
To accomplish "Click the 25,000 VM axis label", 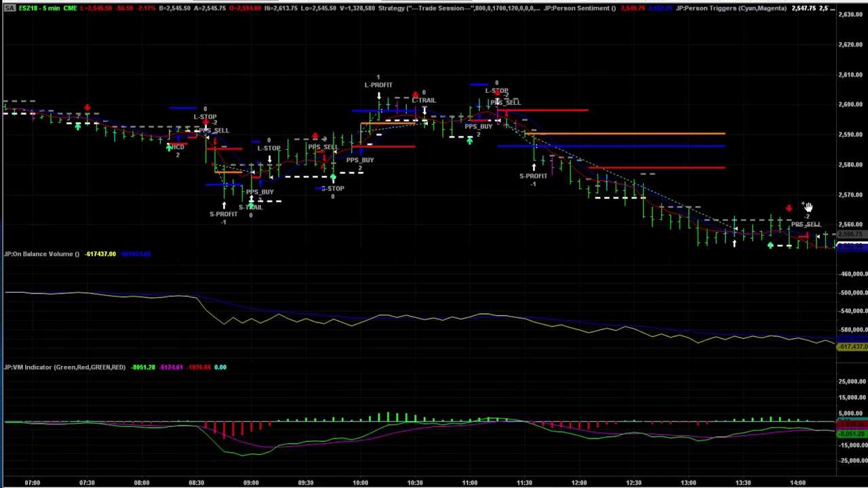I will click(x=852, y=382).
